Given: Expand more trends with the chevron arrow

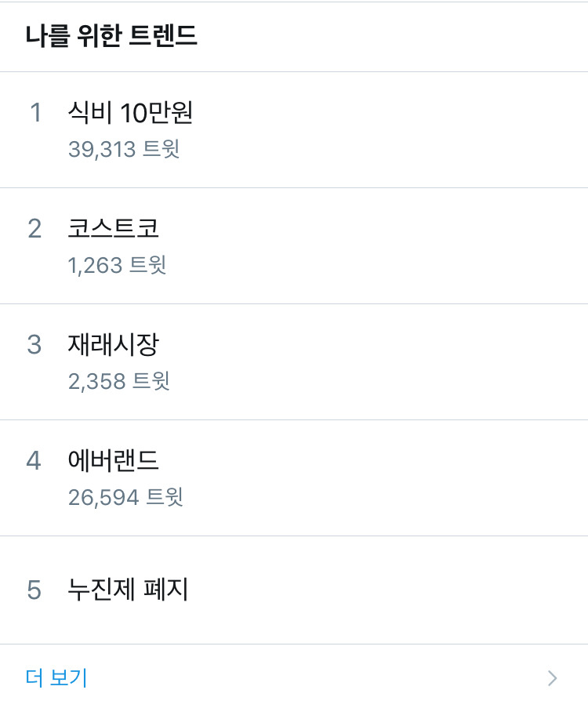Looking at the screenshot, I should 553,678.
